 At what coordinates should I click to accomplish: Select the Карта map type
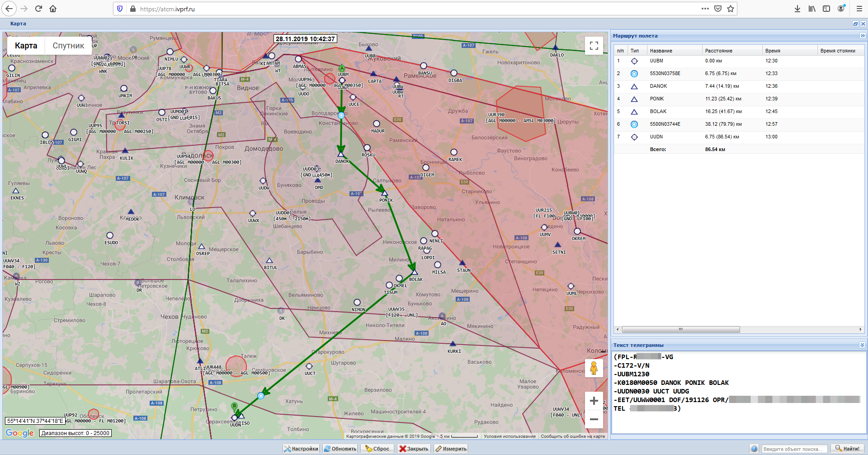(26, 46)
